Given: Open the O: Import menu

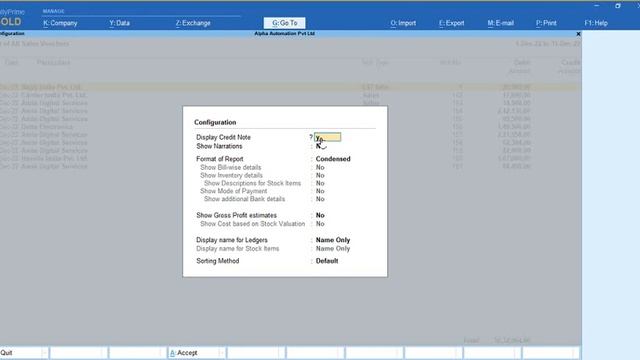Looking at the screenshot, I should [x=403, y=23].
